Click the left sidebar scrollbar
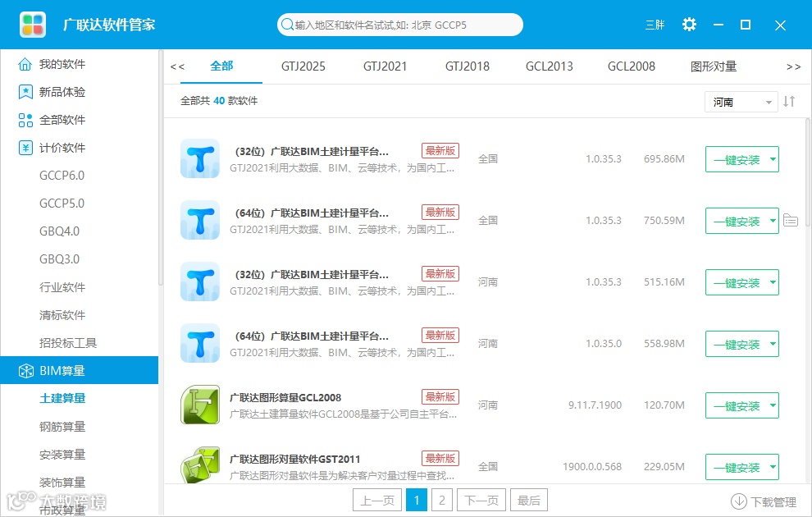812x517 pixels. click(161, 167)
